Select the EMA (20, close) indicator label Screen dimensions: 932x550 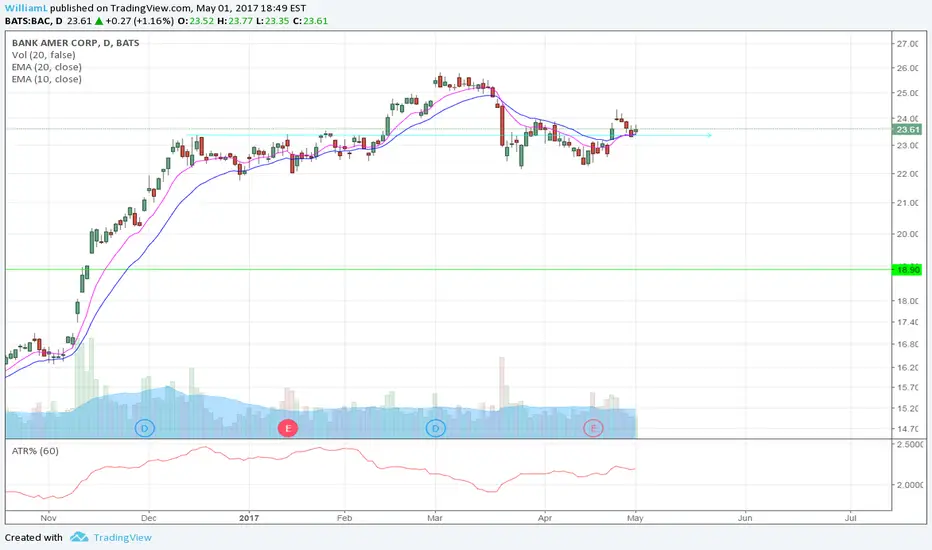[46, 67]
